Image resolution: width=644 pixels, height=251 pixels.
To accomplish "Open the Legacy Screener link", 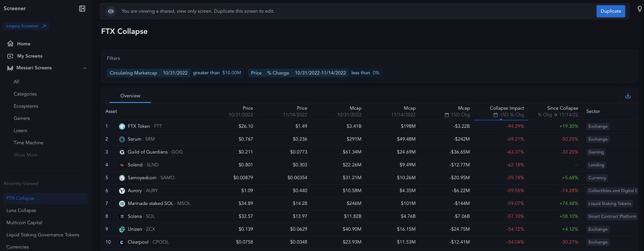I will [x=26, y=26].
